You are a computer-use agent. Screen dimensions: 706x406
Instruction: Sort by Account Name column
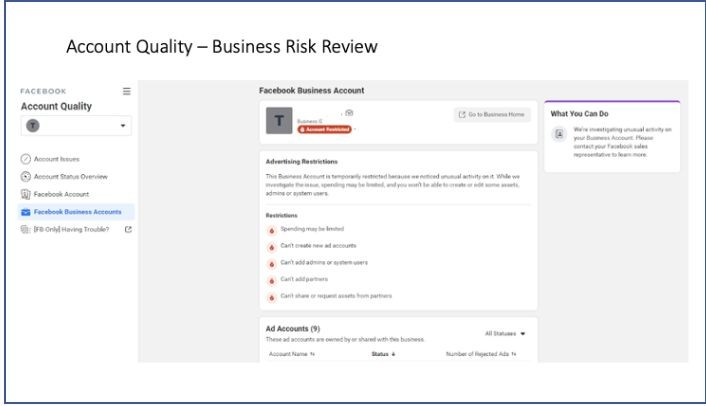291,354
